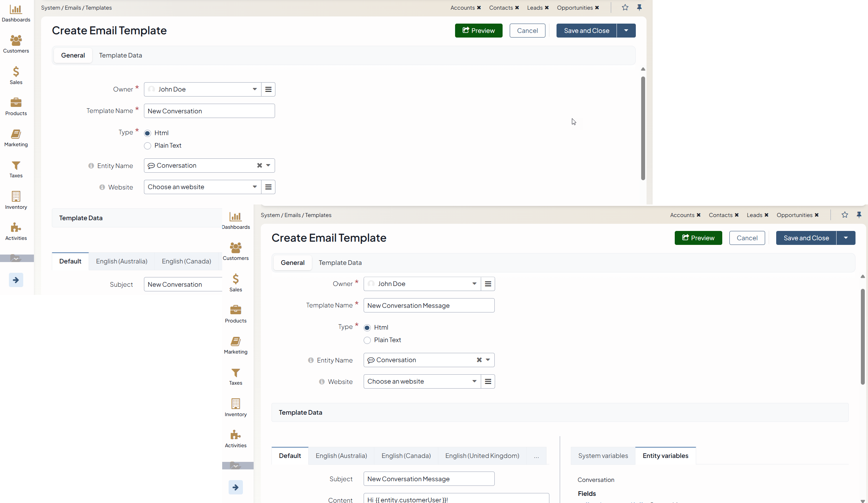Open Dashboards in the top-left sidebar

pyautogui.click(x=16, y=13)
